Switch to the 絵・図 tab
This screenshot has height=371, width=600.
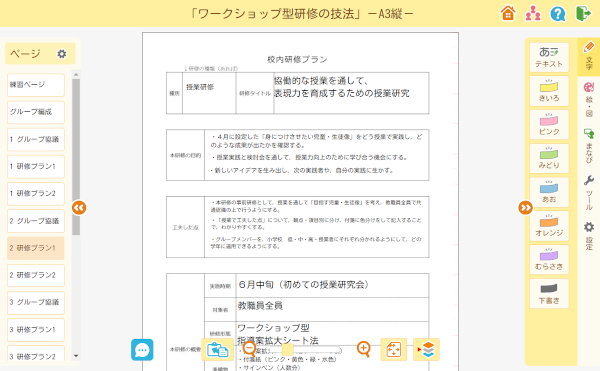pos(589,99)
